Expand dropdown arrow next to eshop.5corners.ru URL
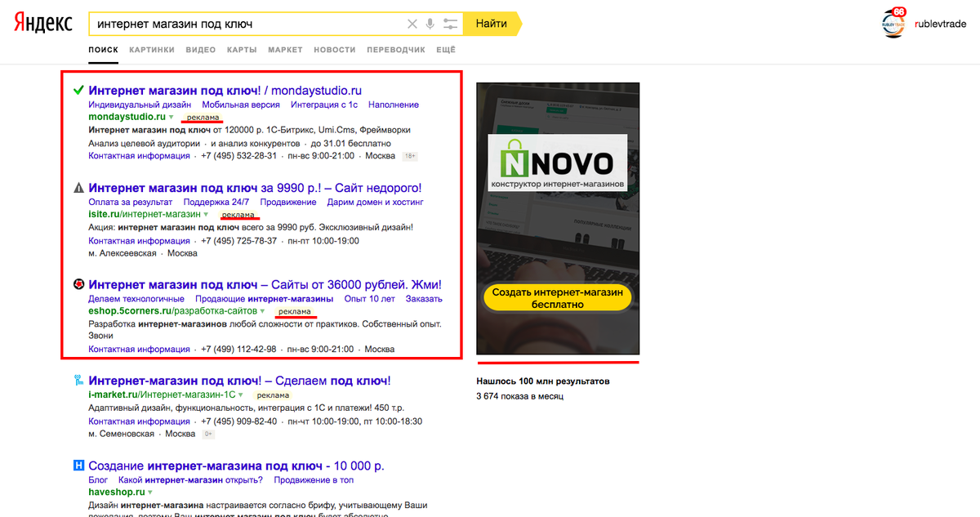Screen dimensions: 980x517 (x=262, y=312)
